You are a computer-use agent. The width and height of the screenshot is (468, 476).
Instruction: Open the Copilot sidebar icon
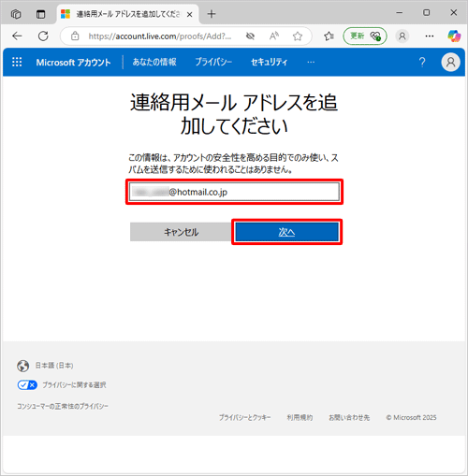click(x=454, y=36)
